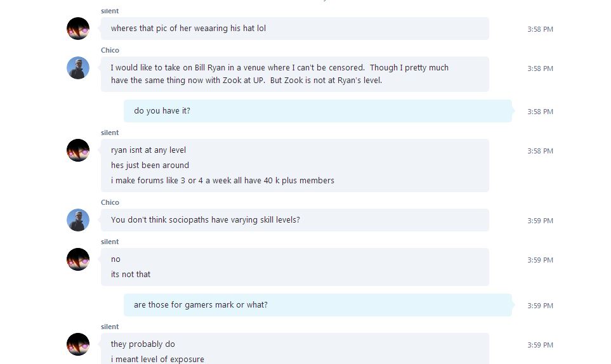Click Chico's avatar beside sociopaths message
The width and height of the screenshot is (611, 364).
coord(78,220)
